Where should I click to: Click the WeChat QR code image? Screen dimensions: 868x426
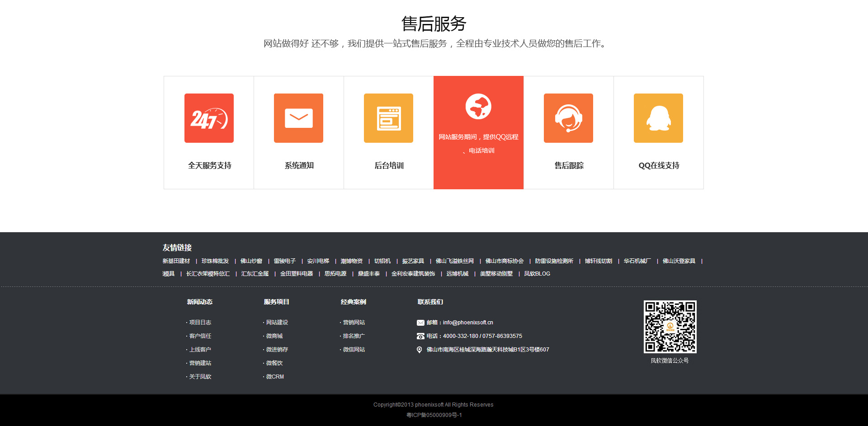670,327
